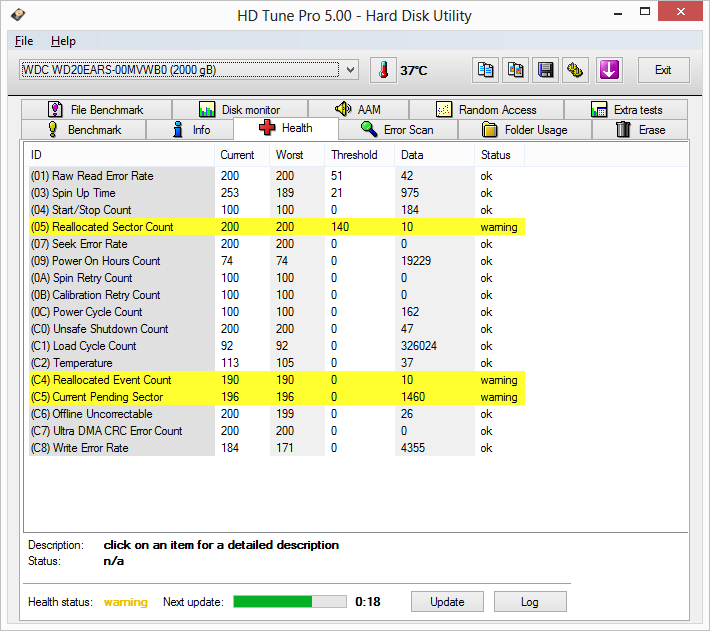Select the Reallocated Event Count row
This screenshot has width=710, height=631.
tap(277, 380)
